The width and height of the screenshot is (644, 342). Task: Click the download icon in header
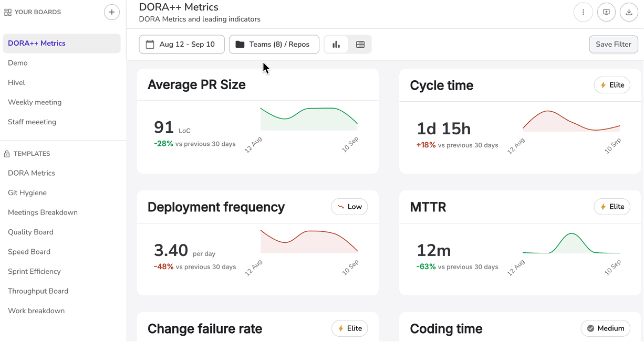coord(629,12)
